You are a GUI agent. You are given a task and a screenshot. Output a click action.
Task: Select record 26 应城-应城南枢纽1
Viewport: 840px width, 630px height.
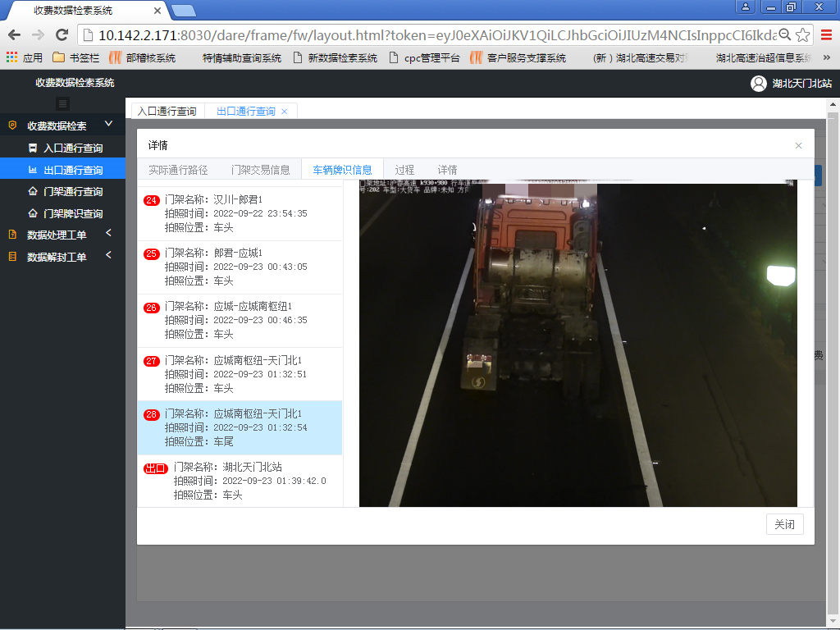click(x=240, y=321)
